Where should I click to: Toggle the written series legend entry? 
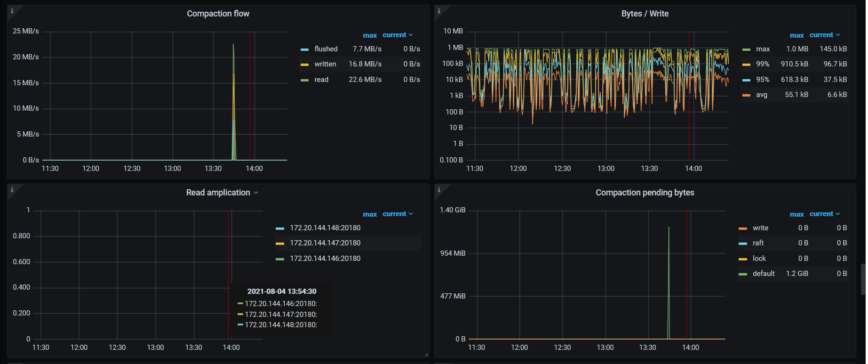(x=325, y=64)
